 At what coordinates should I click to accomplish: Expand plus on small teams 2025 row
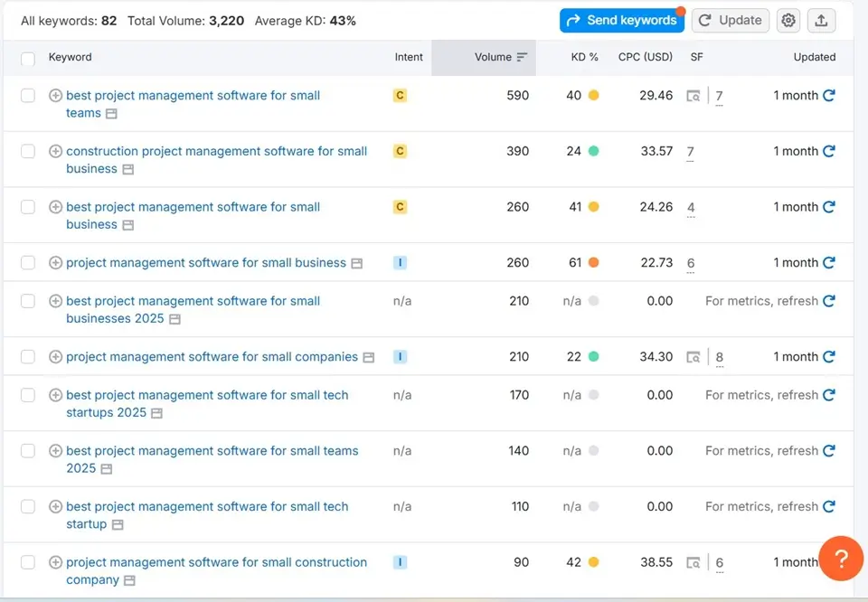[x=55, y=451]
